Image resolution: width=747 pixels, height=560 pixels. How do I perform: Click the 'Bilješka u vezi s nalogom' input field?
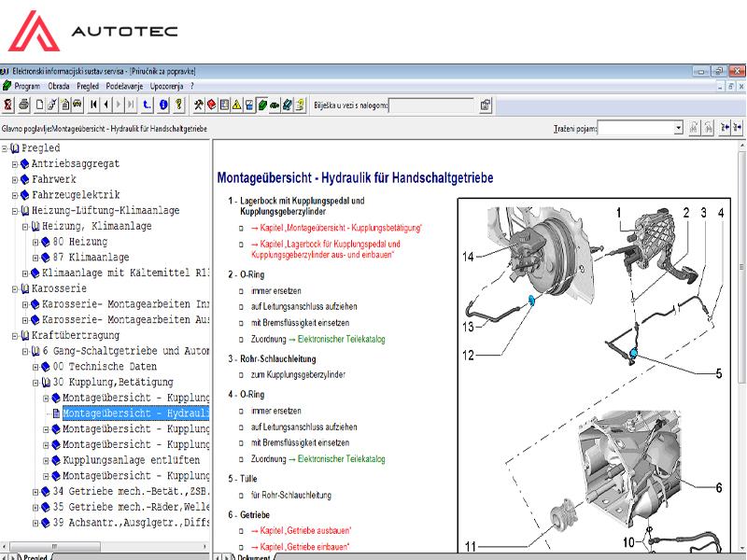(430, 105)
